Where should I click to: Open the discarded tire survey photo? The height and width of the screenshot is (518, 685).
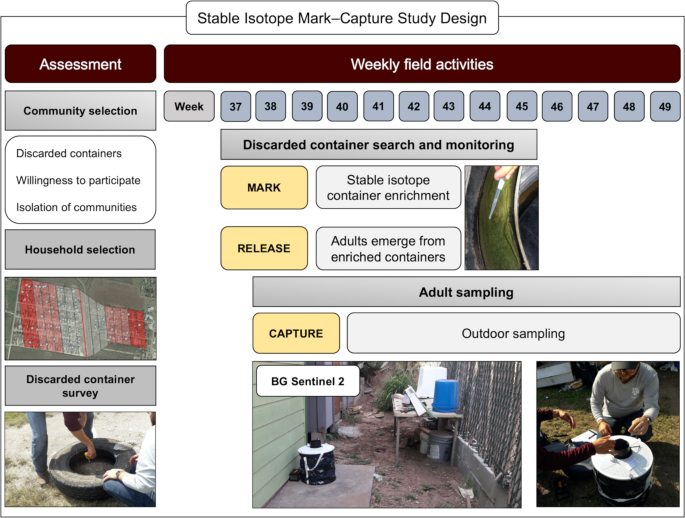click(x=80, y=458)
